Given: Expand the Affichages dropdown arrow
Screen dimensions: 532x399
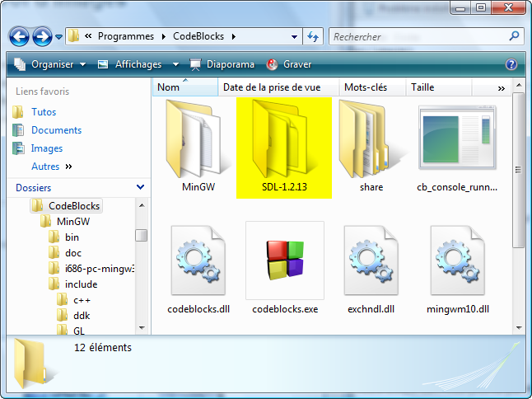Looking at the screenshot, I should click(175, 64).
